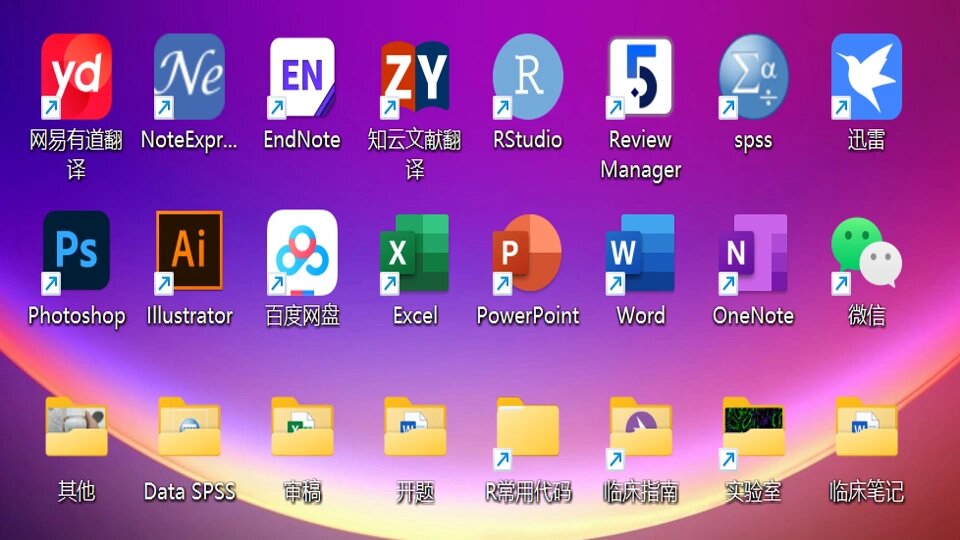Click the 'PowerPoint' label text
The width and height of the screenshot is (960, 540).
[527, 316]
